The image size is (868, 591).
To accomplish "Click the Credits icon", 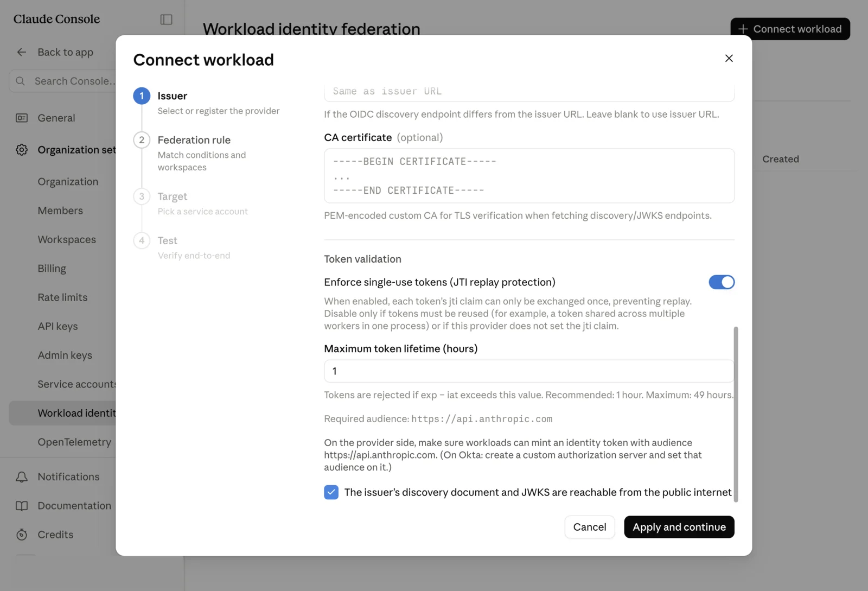I will click(22, 535).
